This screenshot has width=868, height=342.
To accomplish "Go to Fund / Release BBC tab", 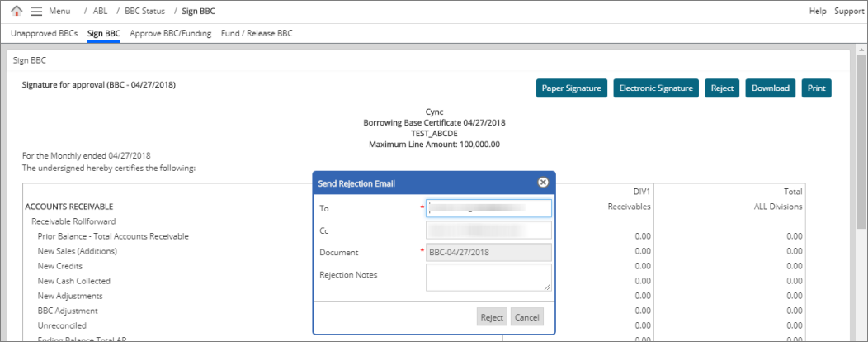I will coord(257,34).
